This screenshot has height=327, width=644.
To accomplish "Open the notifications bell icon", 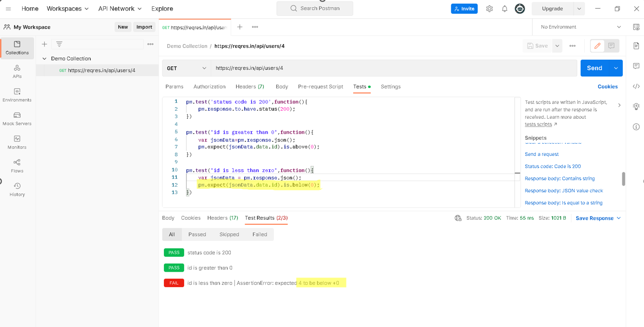I will tap(505, 9).
